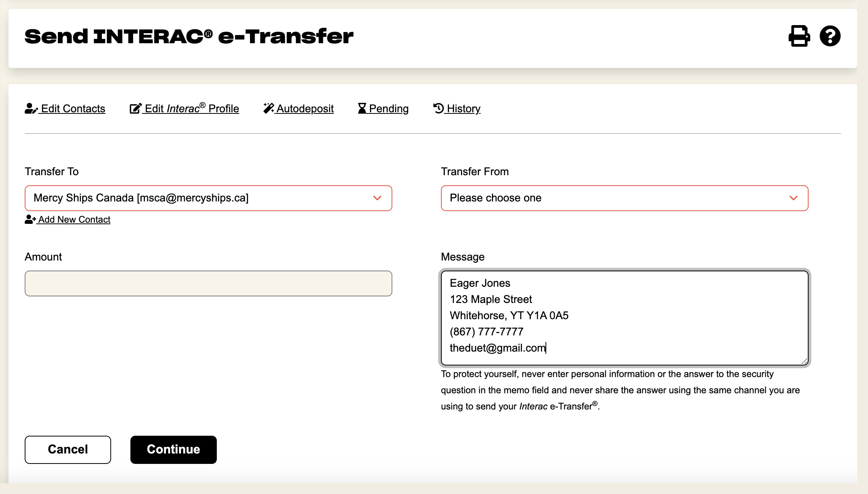Click the Edit Contacts person icon
This screenshot has width=868, height=494.
tap(31, 108)
